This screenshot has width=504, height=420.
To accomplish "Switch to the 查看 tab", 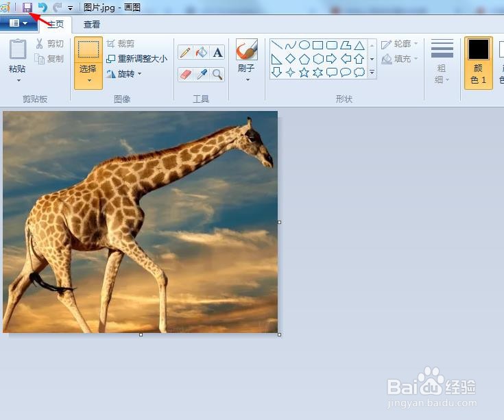I will [x=92, y=25].
